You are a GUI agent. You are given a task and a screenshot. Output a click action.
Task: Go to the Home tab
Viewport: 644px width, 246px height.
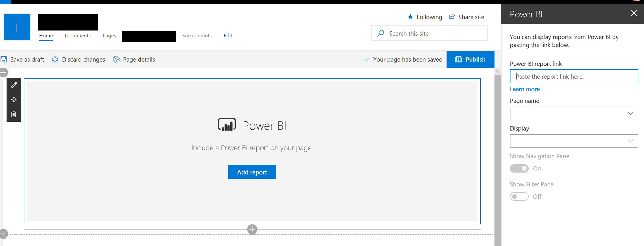coord(46,36)
